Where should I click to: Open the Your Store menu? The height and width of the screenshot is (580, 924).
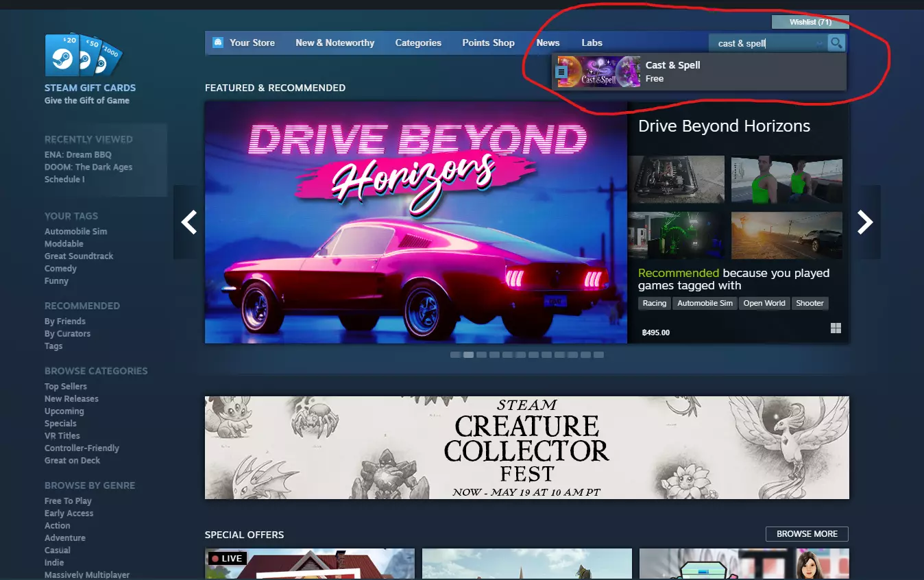(x=252, y=43)
